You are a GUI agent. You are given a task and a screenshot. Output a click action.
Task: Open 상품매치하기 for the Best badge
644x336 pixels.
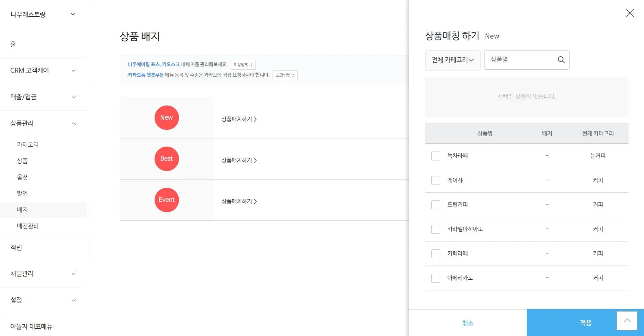point(239,160)
